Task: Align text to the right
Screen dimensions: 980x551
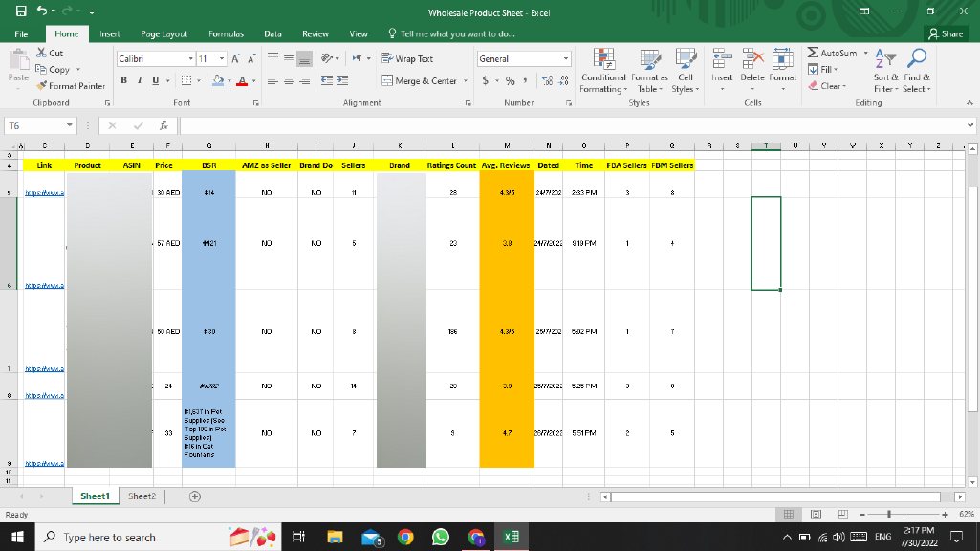Action: tap(304, 80)
